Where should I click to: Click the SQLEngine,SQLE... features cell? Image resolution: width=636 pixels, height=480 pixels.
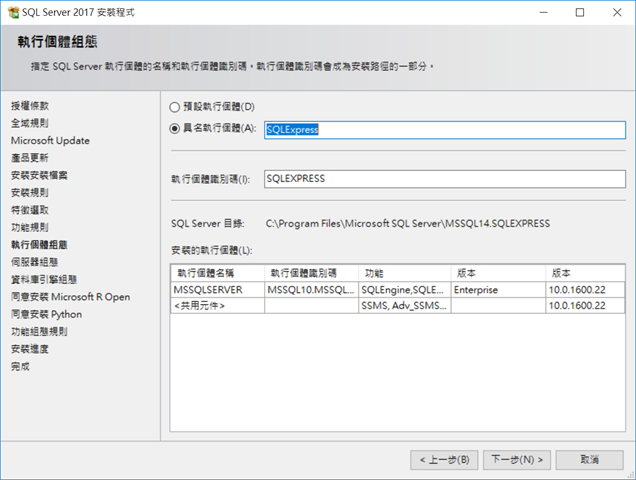pos(405,290)
